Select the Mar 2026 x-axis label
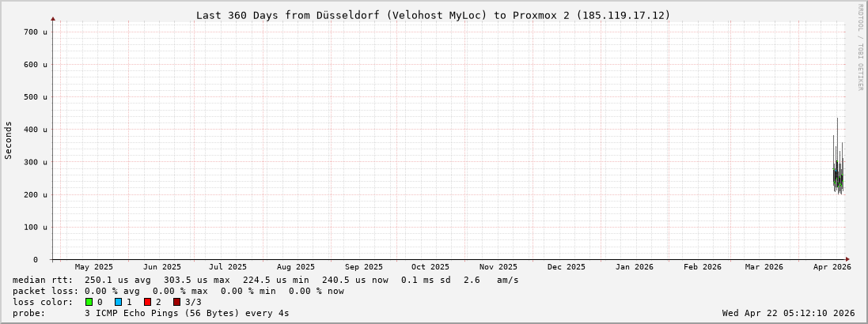The height and width of the screenshot is (324, 868). pos(764,267)
